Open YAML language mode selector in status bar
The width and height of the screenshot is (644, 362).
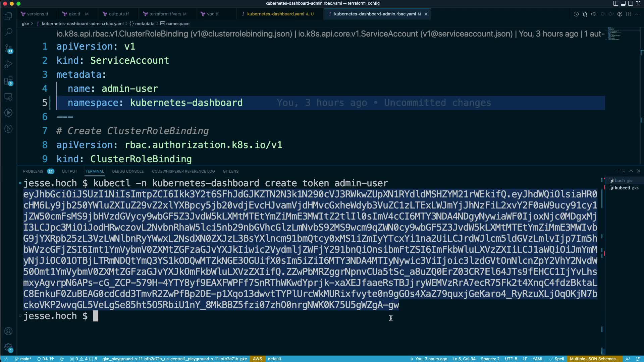[538, 359]
